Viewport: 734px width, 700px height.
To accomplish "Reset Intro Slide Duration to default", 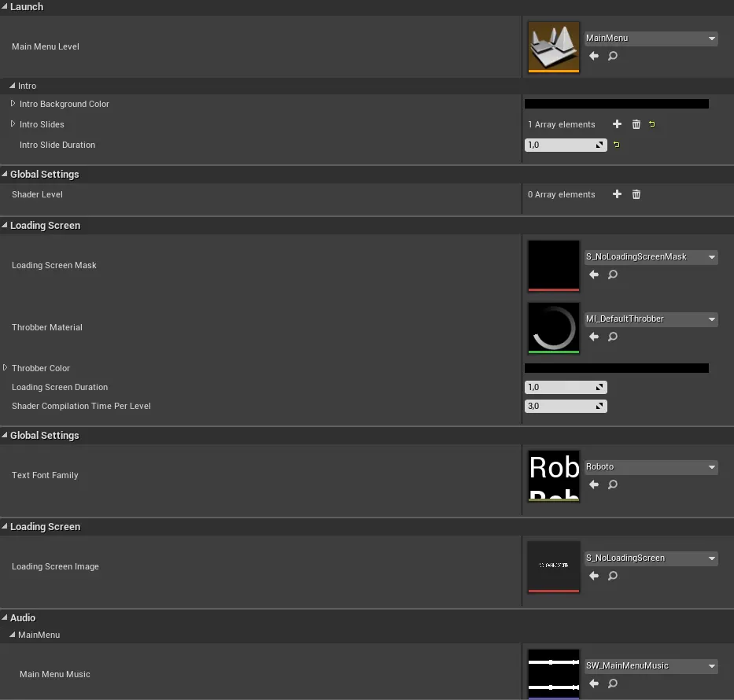I will (x=616, y=145).
